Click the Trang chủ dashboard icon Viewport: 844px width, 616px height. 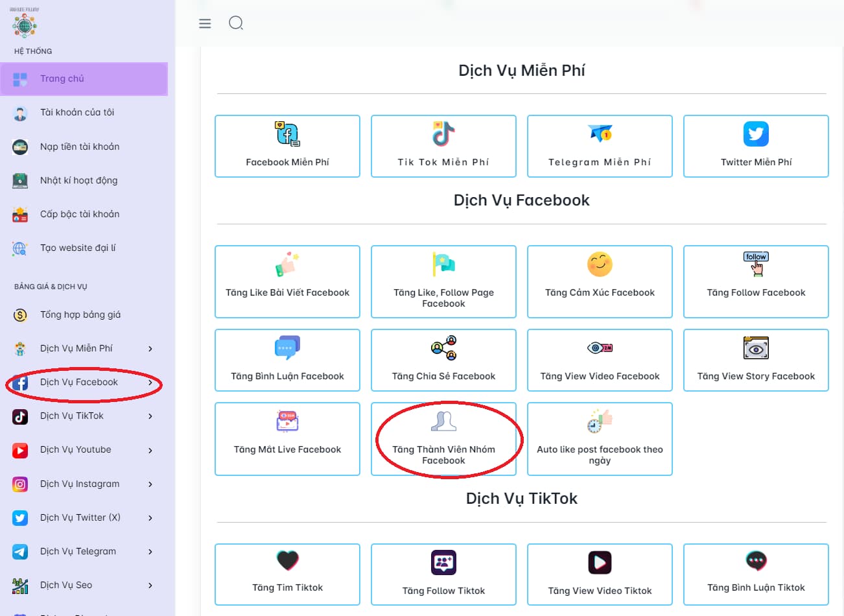point(20,79)
